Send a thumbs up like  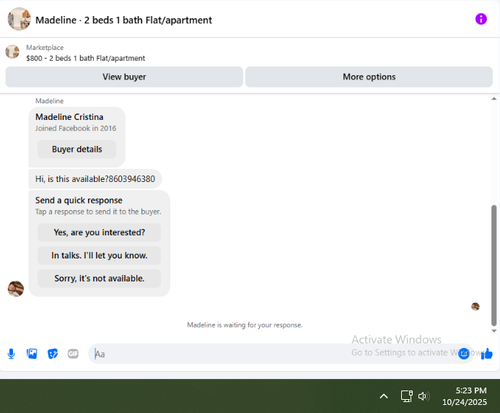(487, 354)
